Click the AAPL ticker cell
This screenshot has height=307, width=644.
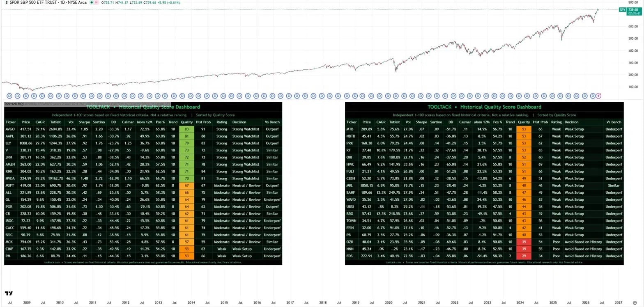click(x=11, y=136)
